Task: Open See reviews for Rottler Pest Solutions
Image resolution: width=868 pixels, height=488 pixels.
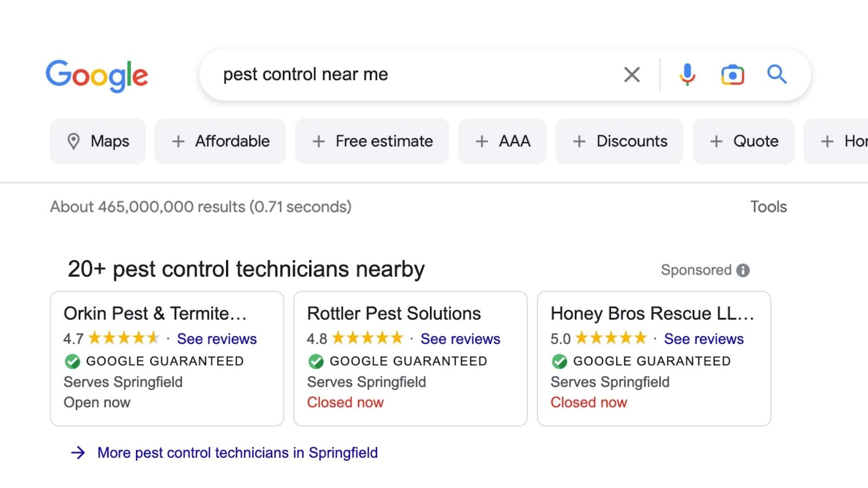Action: tap(460, 339)
